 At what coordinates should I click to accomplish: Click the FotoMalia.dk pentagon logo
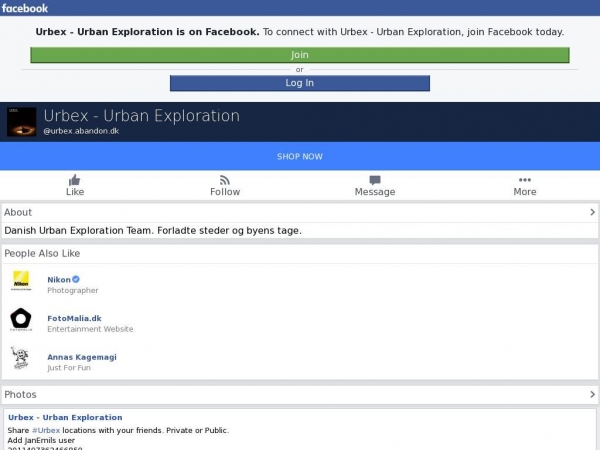[x=21, y=320]
